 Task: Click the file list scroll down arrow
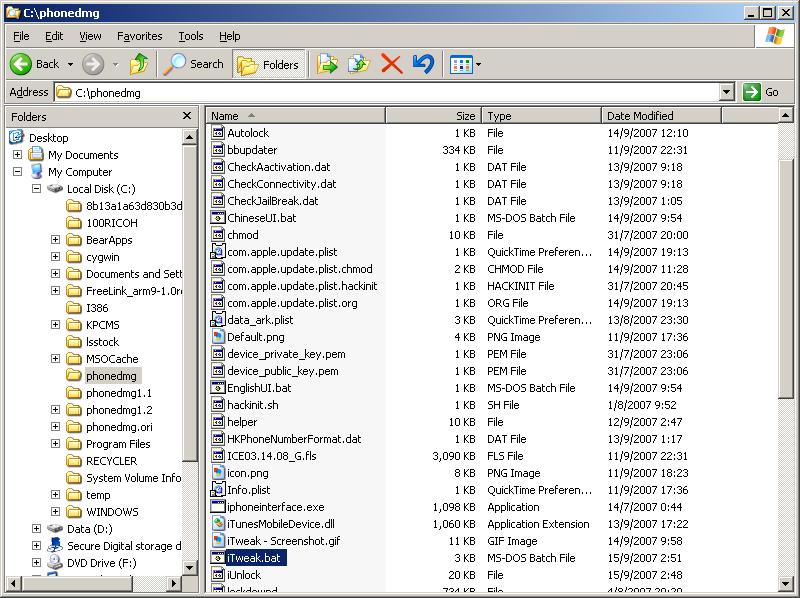tap(785, 584)
